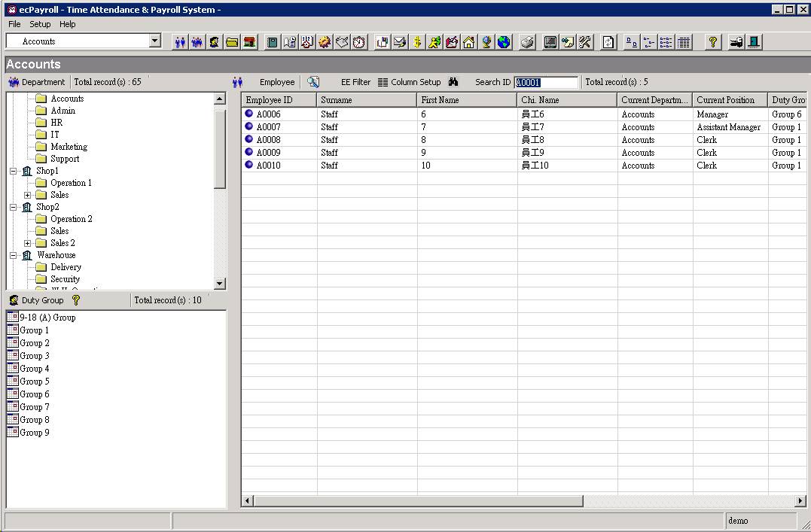The image size is (811, 532).
Task: Click the Duty Group panel header button
Action: click(x=36, y=300)
